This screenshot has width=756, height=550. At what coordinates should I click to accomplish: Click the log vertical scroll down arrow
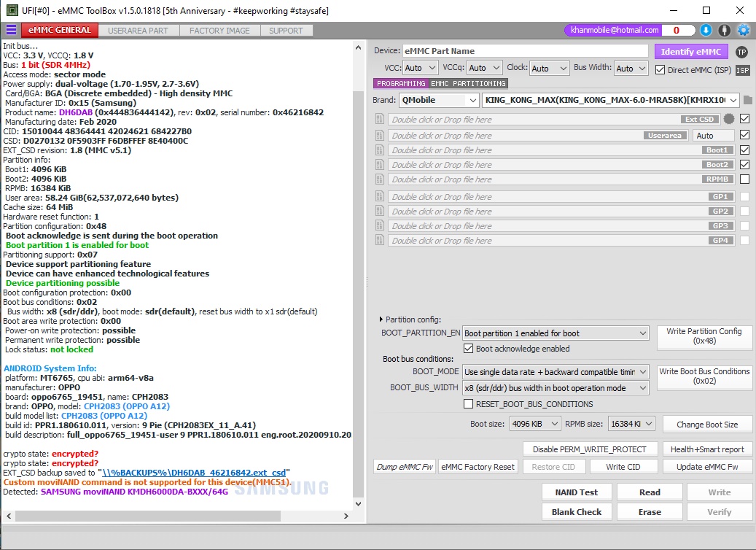click(x=358, y=504)
